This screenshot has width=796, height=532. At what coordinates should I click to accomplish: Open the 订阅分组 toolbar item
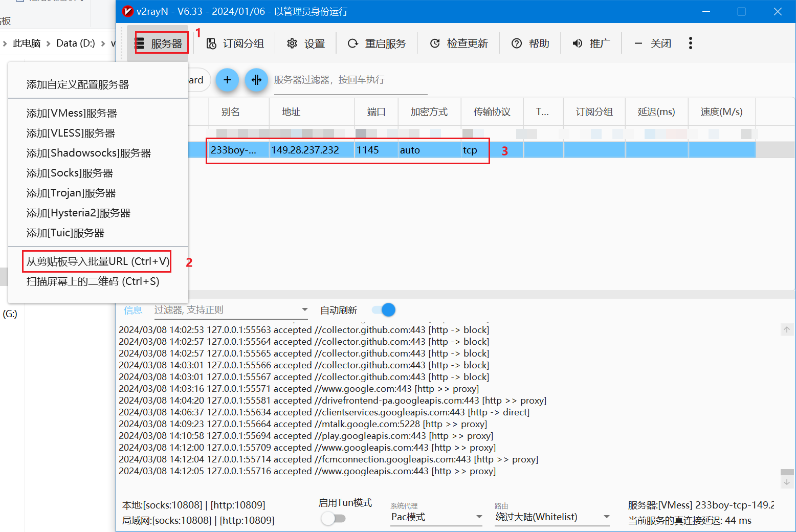[x=235, y=43]
